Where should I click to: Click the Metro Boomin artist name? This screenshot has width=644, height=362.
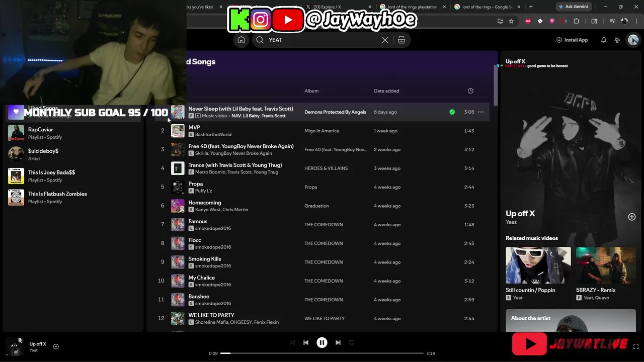210,172
